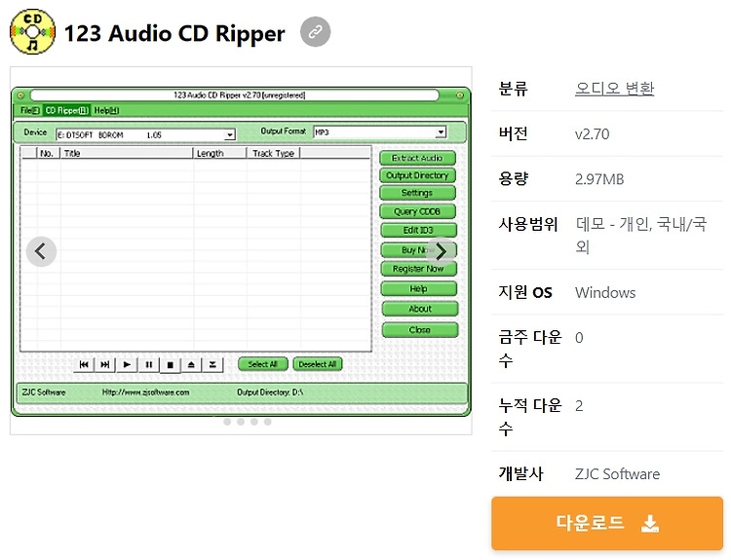The width and height of the screenshot is (731, 560).
Task: Open the CD Ripper menu
Action: [66, 110]
